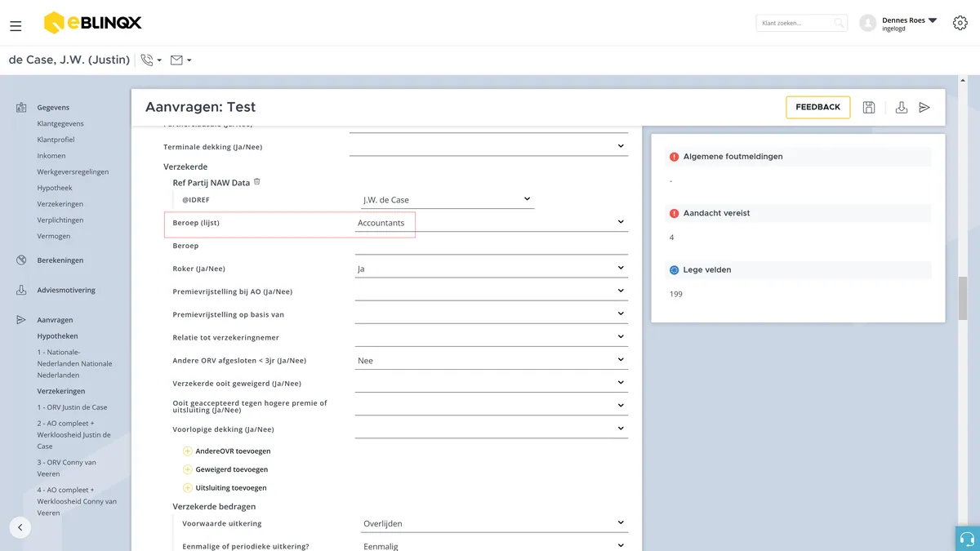980x551 pixels.
Task: Open the @IDREF dropdown showing J.W. de Case
Action: tap(448, 199)
